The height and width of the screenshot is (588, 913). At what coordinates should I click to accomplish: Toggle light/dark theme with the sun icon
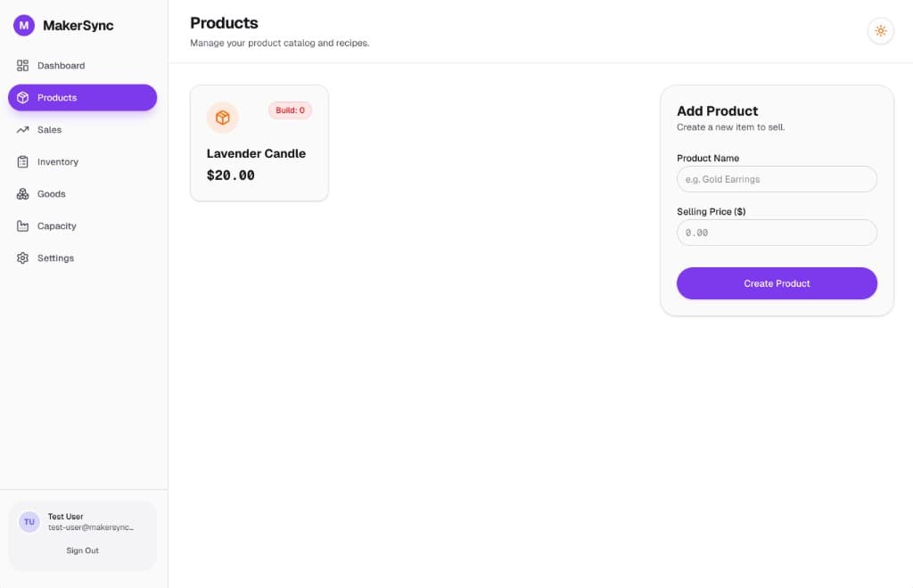coord(881,30)
